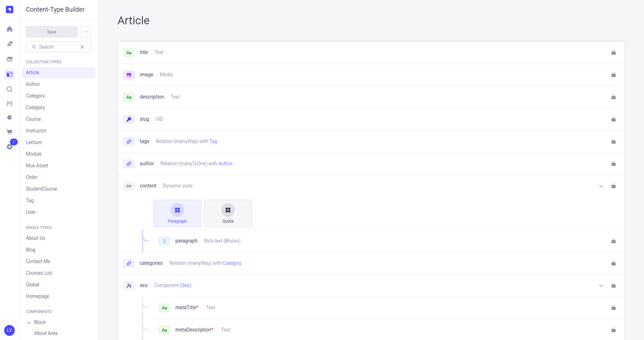Open Settings gear icon with badge
The height and width of the screenshot is (340, 644).
tap(9, 147)
